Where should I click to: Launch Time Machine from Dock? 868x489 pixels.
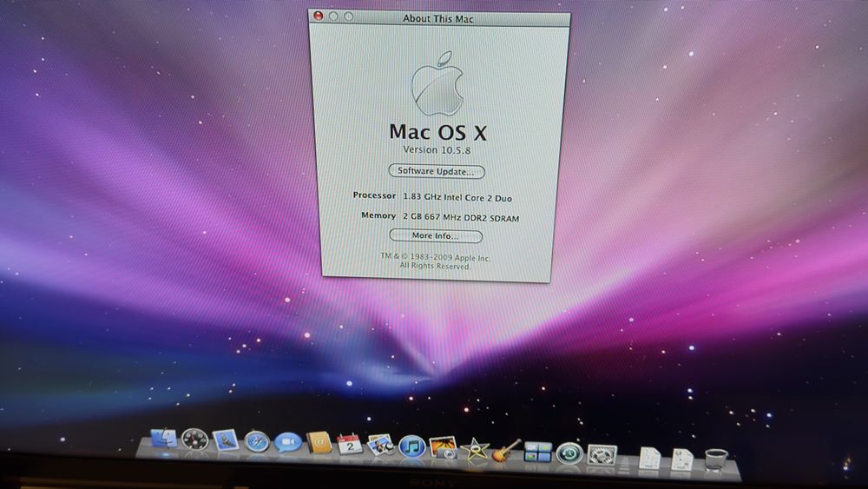click(569, 453)
